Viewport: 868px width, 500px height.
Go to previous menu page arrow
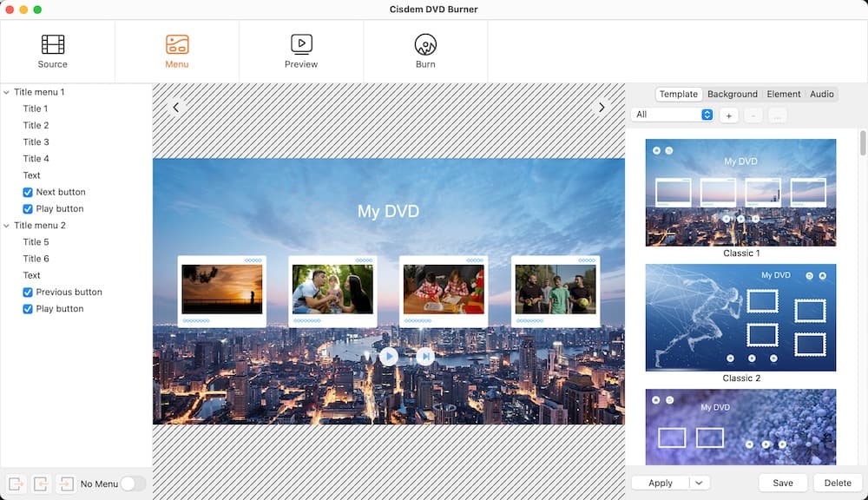[176, 108]
